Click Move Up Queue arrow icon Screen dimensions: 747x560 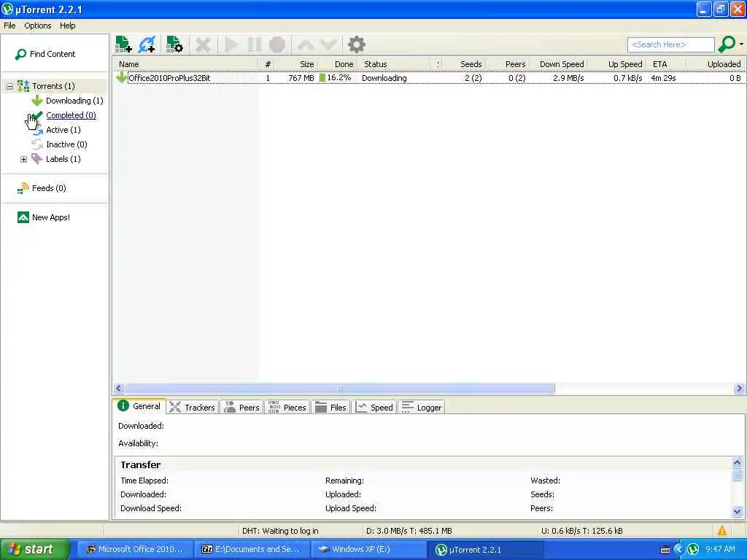click(306, 44)
